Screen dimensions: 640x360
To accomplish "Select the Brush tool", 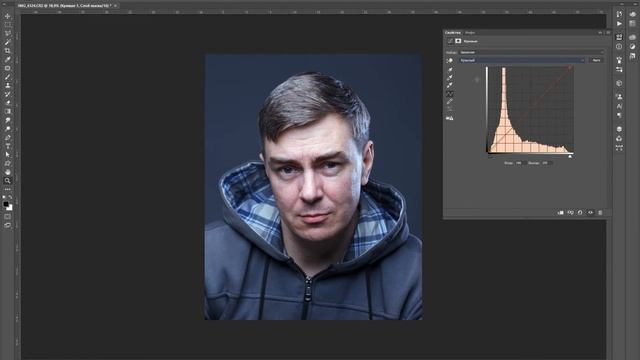I will coord(7,77).
